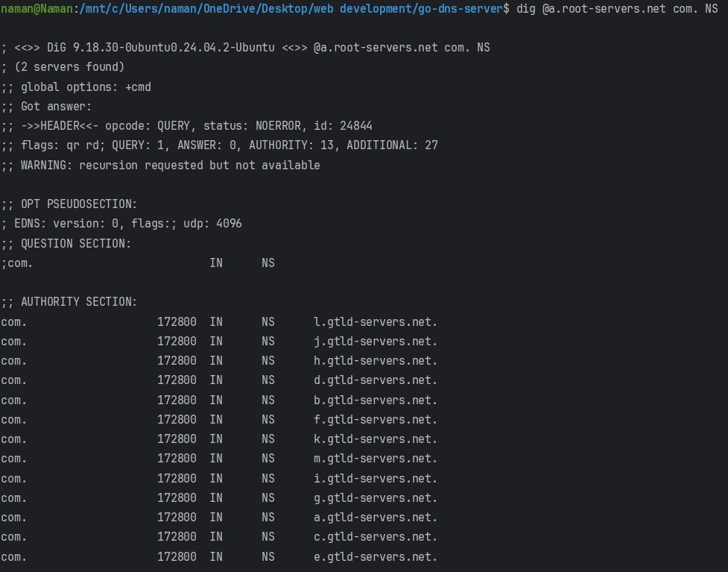The width and height of the screenshot is (728, 572).
Task: Click the HEADER opcode QUERY status line
Action: coord(186,126)
